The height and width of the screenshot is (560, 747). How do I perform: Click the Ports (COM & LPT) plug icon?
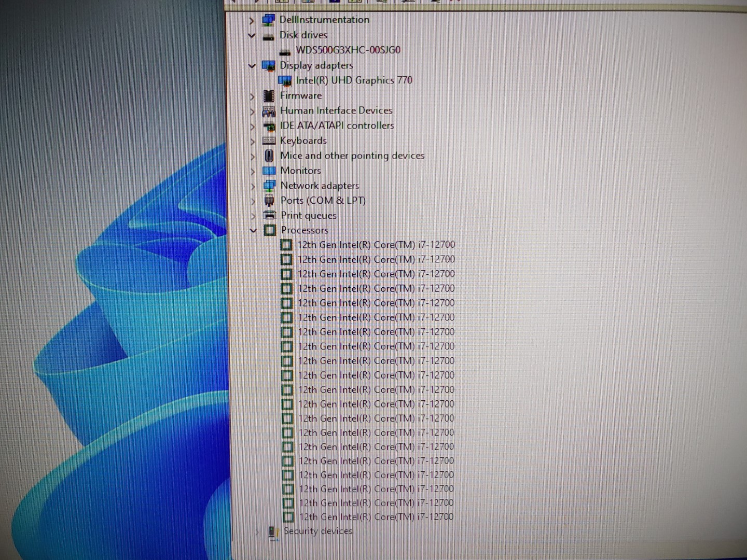(x=269, y=201)
